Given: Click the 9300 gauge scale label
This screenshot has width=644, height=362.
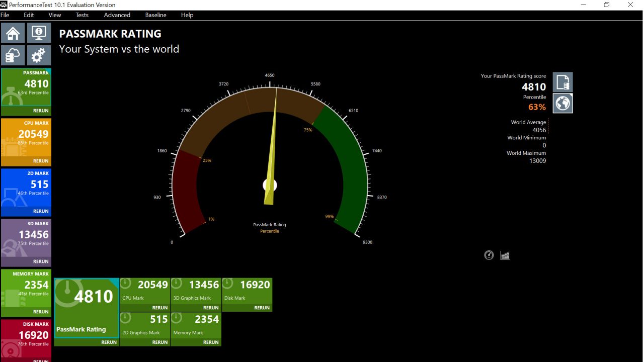Looking at the screenshot, I should coord(368,242).
